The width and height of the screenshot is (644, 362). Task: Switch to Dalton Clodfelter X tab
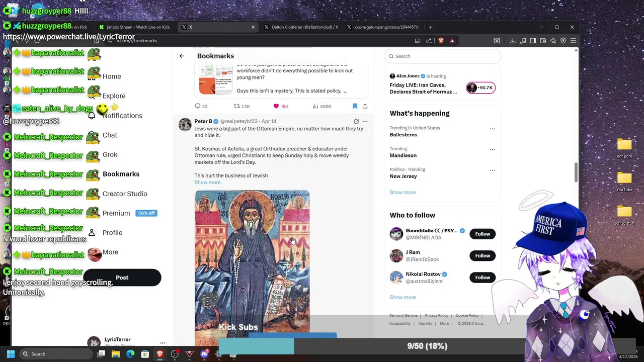(301, 27)
